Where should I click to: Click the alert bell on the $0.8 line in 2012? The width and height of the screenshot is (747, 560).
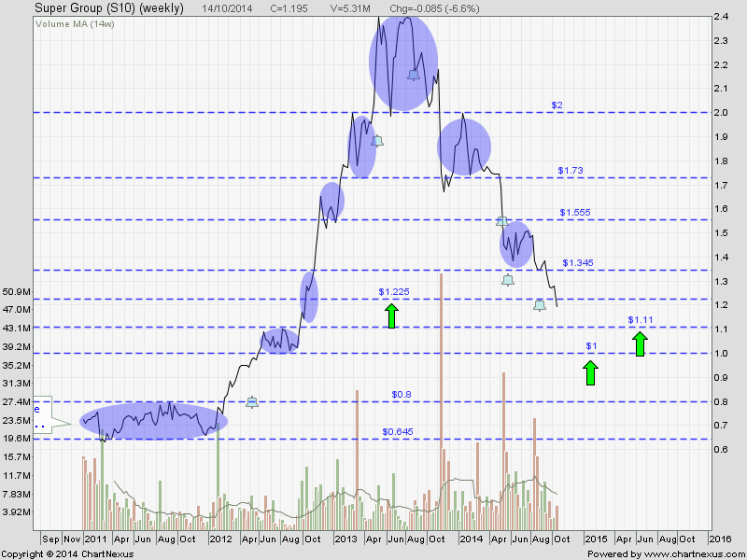(x=252, y=402)
